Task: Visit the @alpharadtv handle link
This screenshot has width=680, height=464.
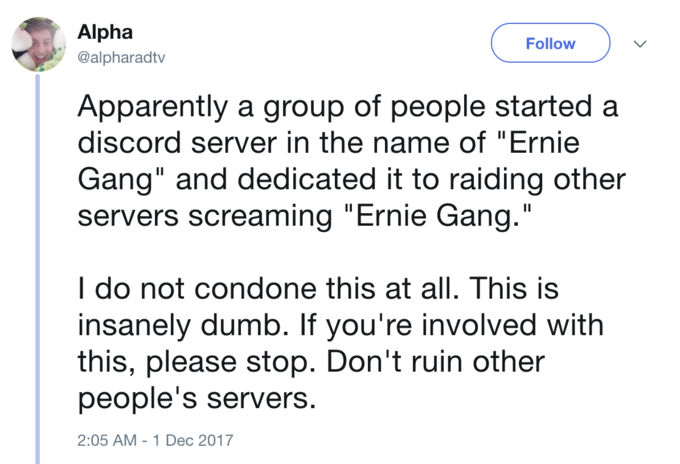Action: coord(121,57)
